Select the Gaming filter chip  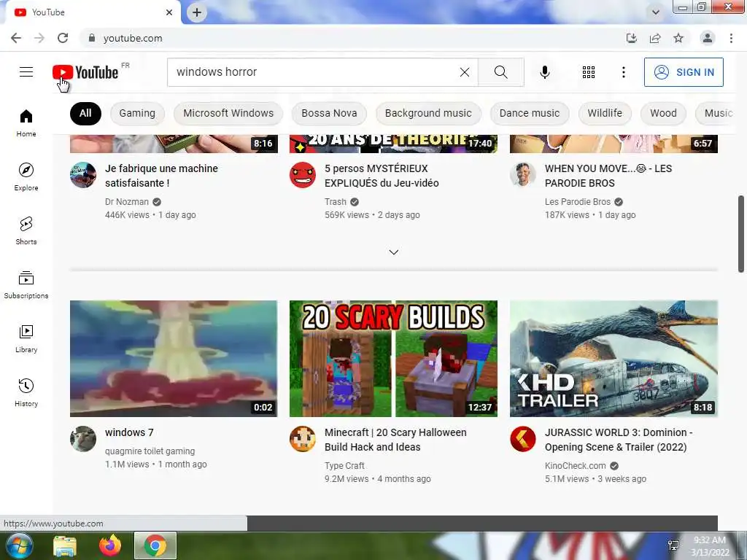[137, 113]
